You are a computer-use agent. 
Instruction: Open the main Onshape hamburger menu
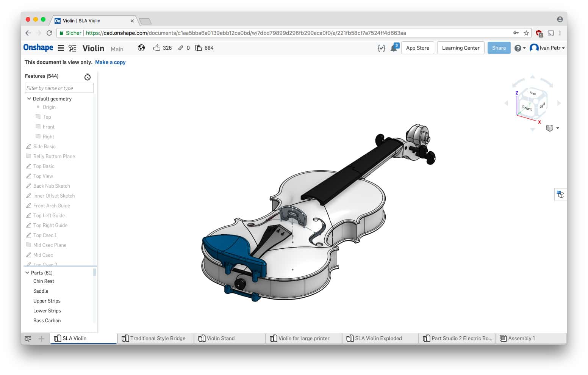61,48
